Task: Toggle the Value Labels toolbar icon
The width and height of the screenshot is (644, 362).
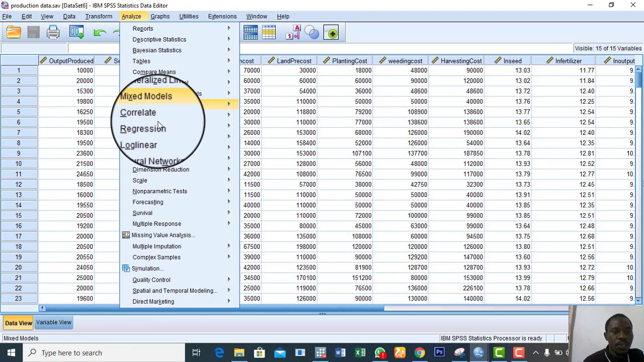Action: (293, 33)
